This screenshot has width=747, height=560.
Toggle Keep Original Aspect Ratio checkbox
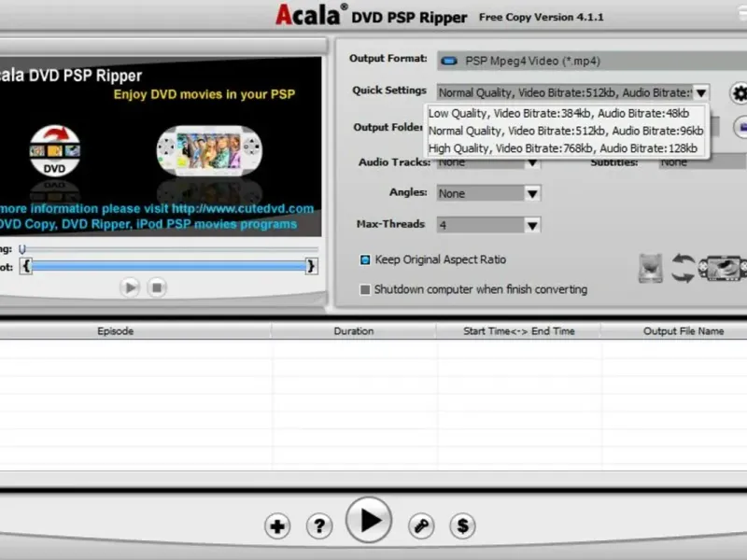[x=365, y=260]
